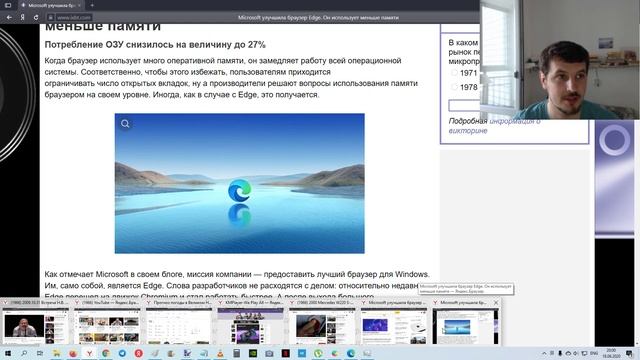This screenshot has width=640, height=360.
Task: Launch File Explorer from the taskbar
Action: point(56,353)
